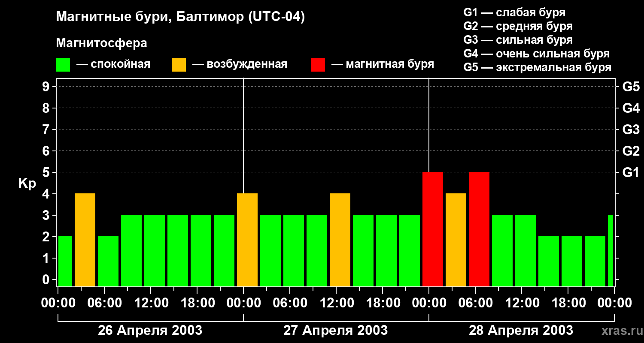The image size is (644, 343).
Task: Select the red bar starting at 06:00 on 28 April
Action: click(479, 229)
